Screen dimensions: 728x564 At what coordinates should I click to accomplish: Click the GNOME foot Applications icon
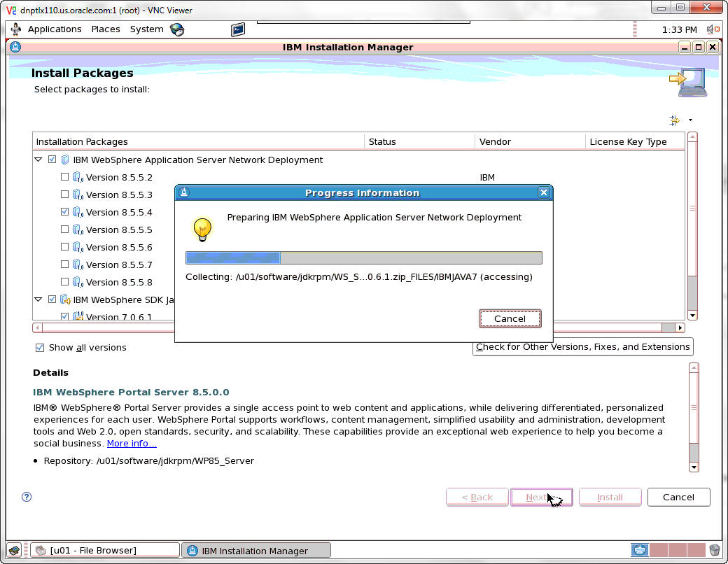click(16, 29)
